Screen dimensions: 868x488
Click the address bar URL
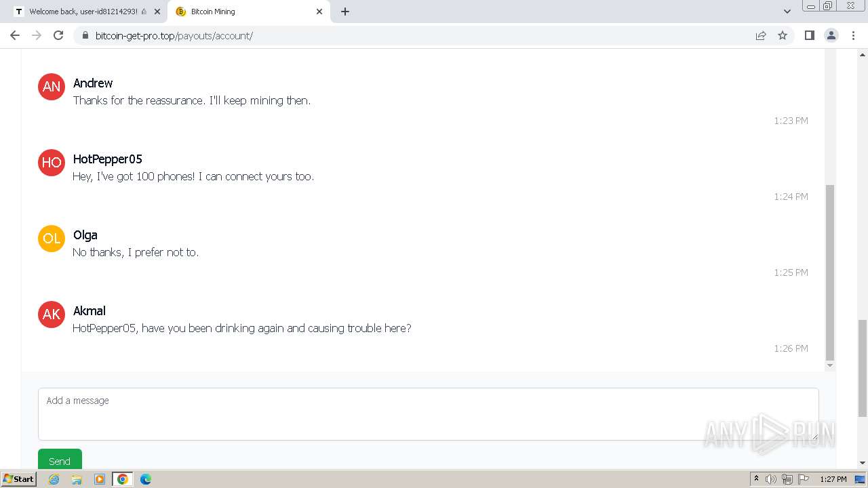coord(174,35)
